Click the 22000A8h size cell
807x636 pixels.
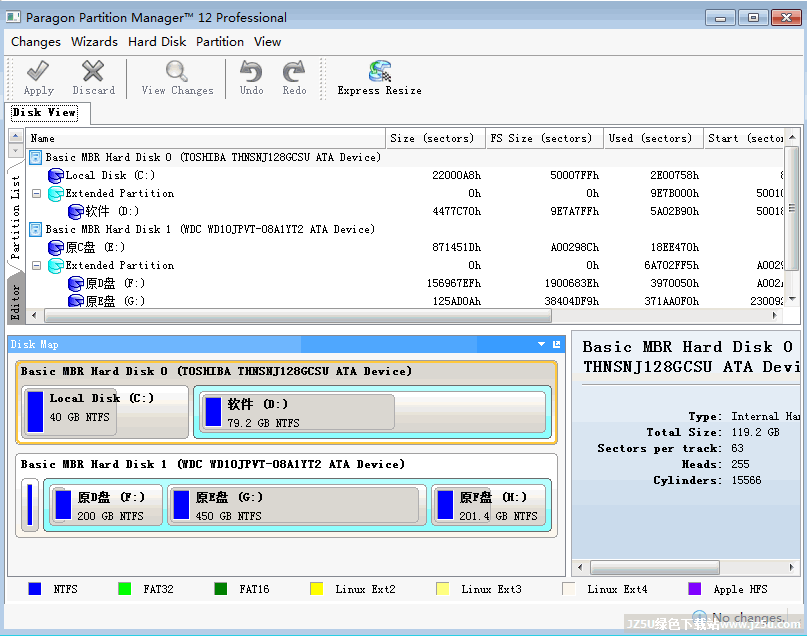pyautogui.click(x=457, y=175)
